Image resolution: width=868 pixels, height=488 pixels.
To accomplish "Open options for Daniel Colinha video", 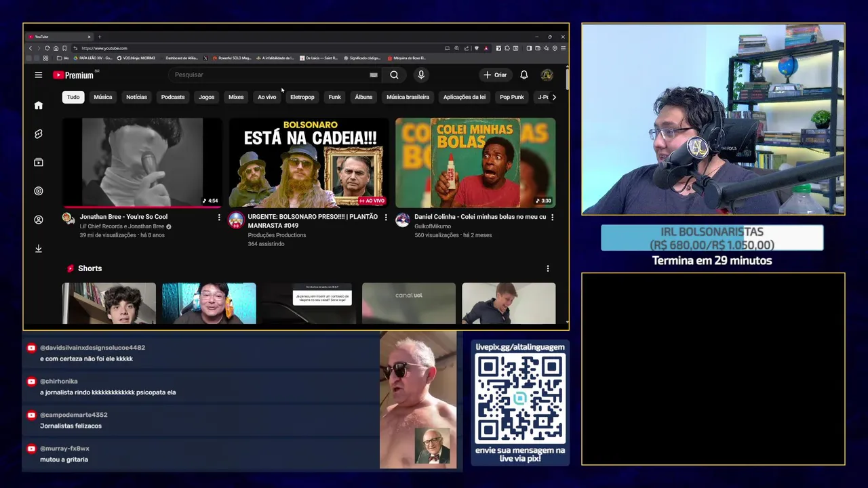I will click(552, 218).
